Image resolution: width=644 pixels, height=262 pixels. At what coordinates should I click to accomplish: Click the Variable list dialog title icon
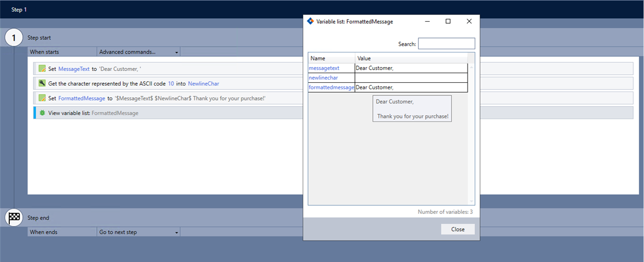310,22
